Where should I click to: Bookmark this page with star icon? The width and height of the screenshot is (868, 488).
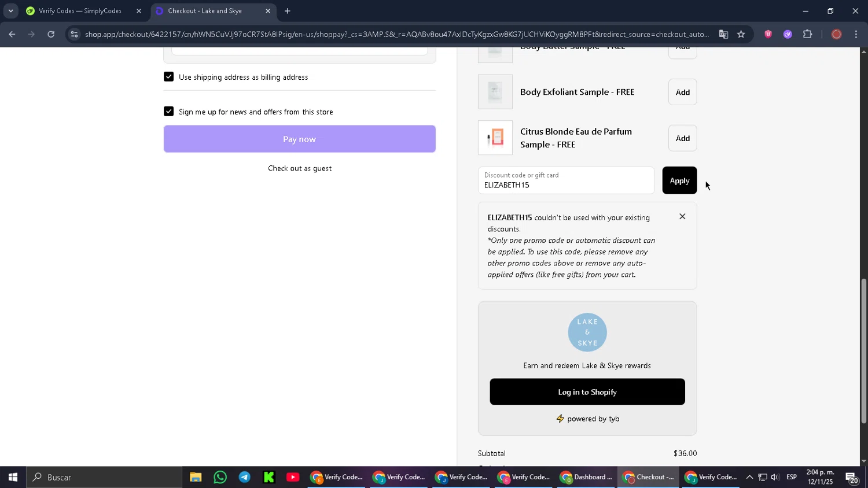(x=741, y=35)
